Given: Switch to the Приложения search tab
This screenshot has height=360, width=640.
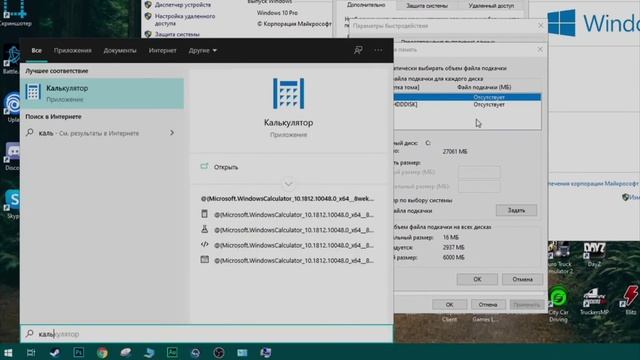Looking at the screenshot, I should [73, 51].
